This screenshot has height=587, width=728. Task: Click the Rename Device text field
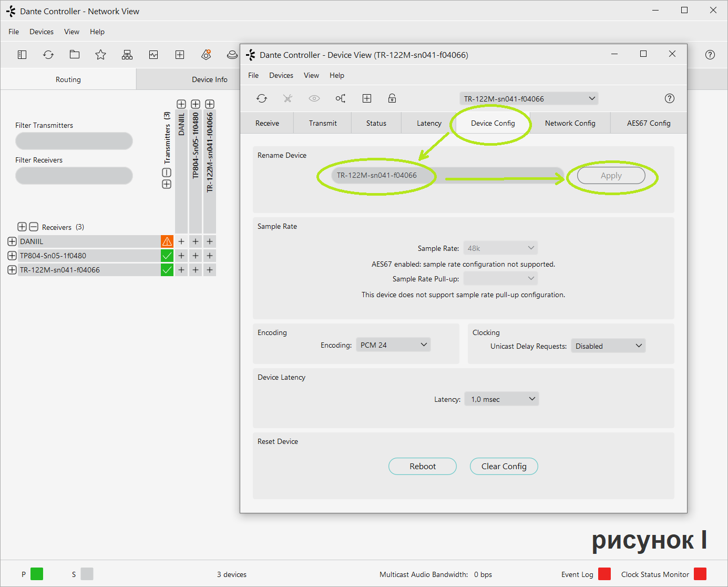447,175
